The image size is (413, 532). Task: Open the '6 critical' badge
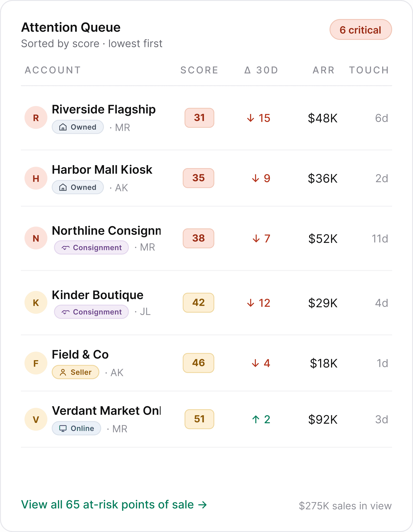361,30
